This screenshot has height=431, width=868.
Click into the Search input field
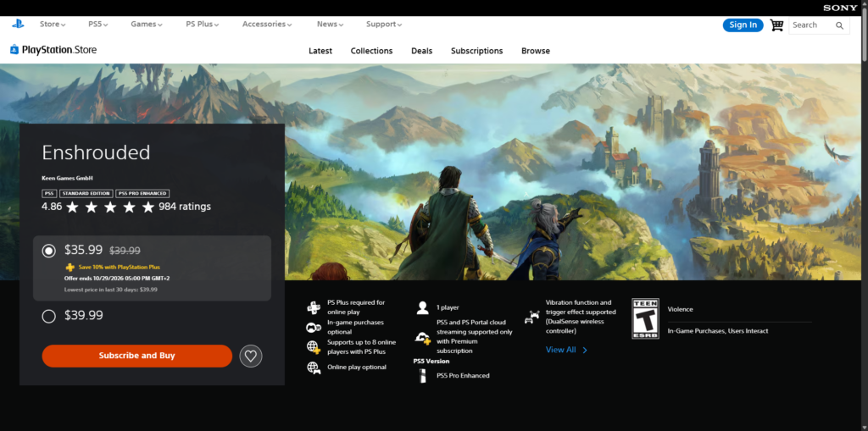(812, 25)
